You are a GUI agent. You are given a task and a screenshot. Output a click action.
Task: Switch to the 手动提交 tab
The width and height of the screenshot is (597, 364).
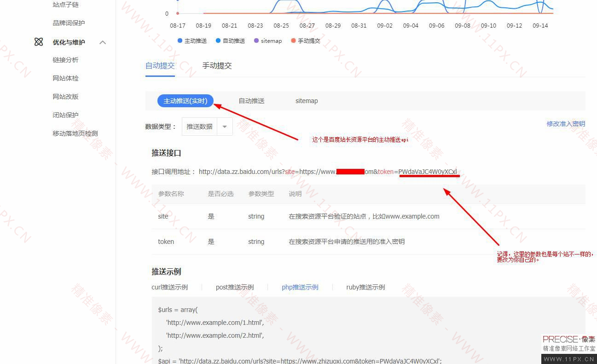[217, 66]
